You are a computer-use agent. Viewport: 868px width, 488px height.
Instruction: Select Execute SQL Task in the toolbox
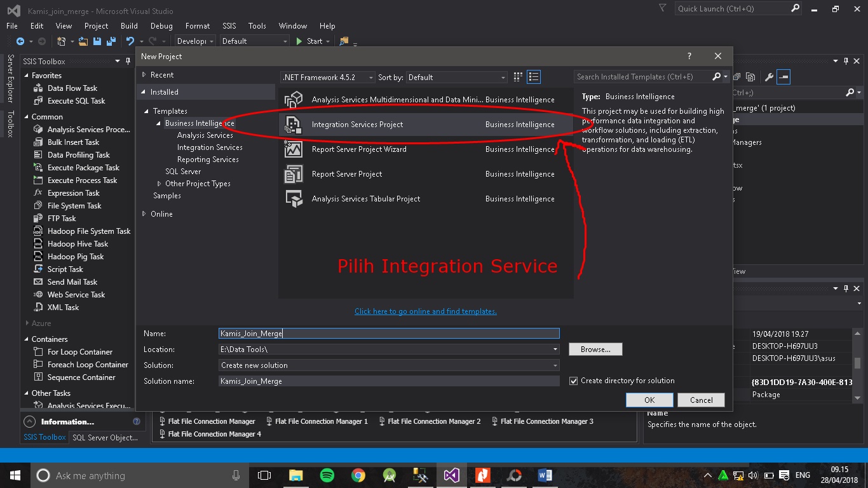click(x=76, y=101)
